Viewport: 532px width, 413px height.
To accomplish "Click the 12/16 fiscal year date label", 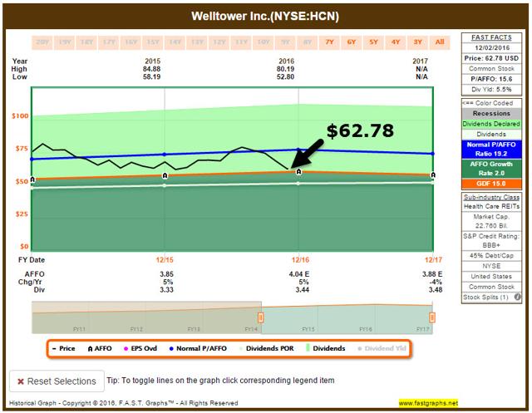I will point(300,260).
